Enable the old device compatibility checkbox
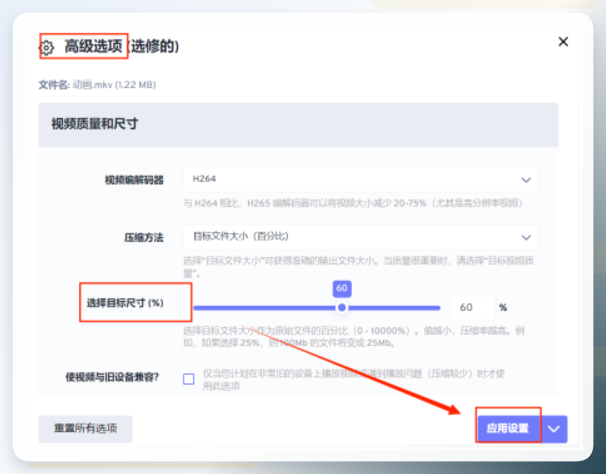Viewport: 606px width, 474px height. (x=189, y=379)
